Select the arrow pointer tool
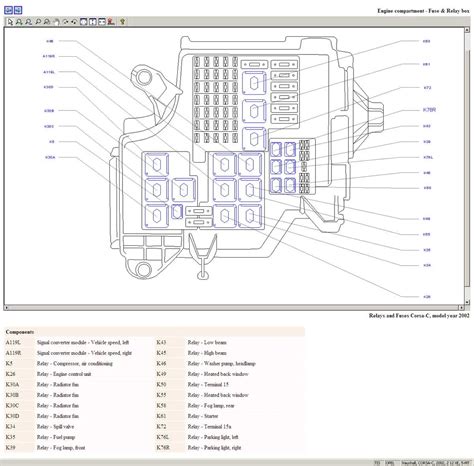 click(x=10, y=22)
